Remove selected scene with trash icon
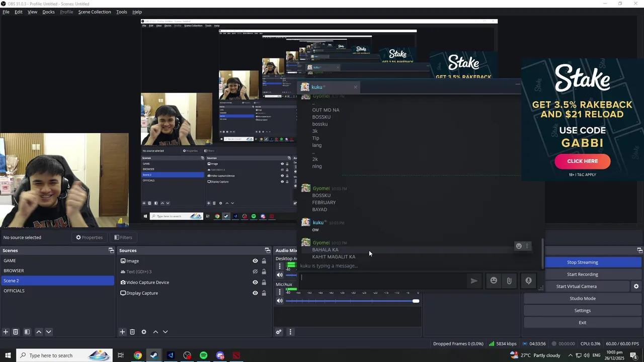644x362 pixels. point(16,332)
